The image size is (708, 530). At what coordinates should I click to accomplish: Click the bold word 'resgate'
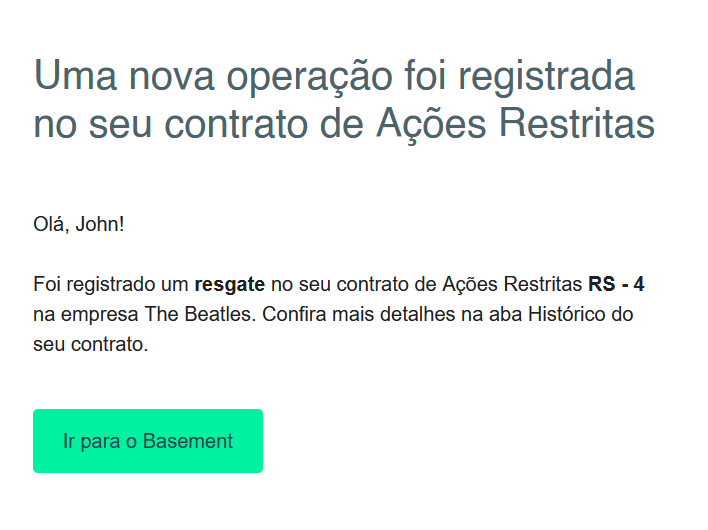229,285
